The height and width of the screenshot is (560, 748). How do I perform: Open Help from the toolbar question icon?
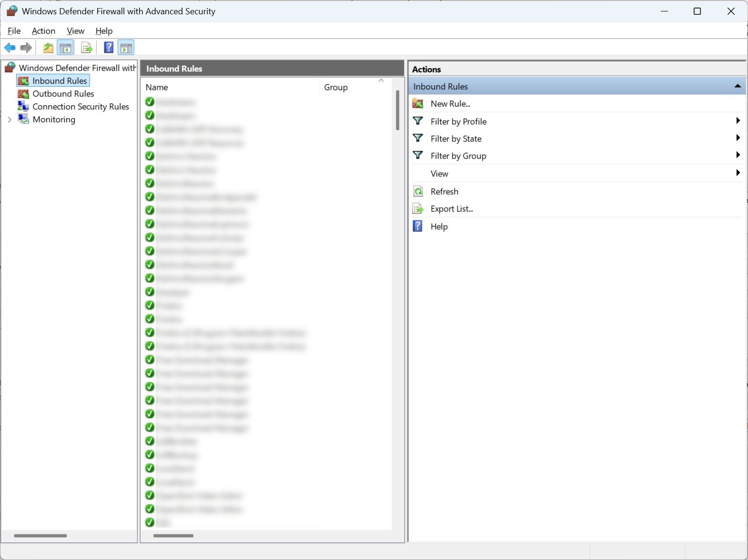tap(109, 48)
